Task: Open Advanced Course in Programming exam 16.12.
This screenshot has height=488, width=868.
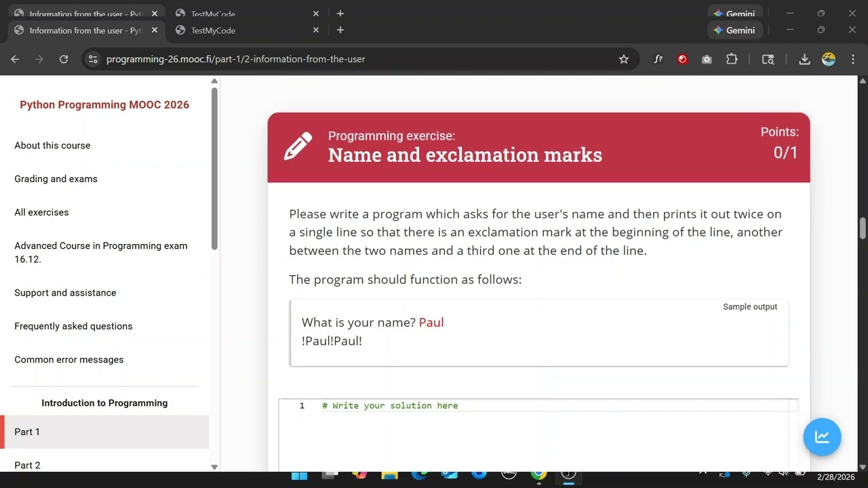Action: 101,252
